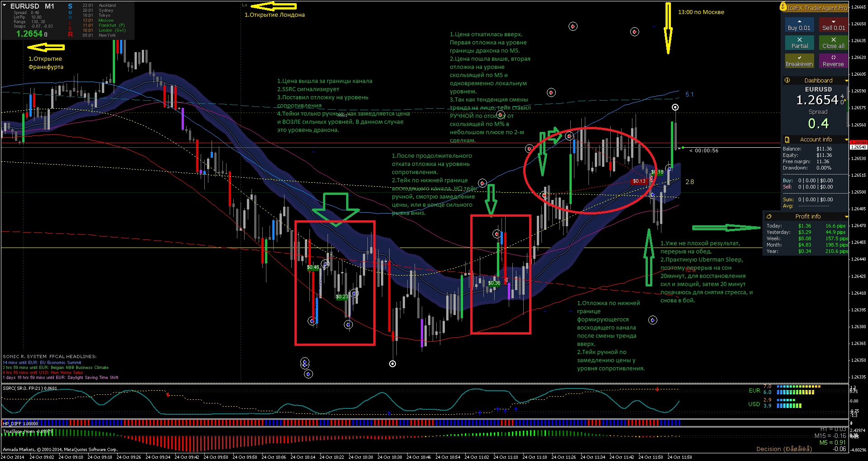This screenshot has height=461, width=868.
Task: Click the $0.46 trade profit label
Action: click(313, 267)
